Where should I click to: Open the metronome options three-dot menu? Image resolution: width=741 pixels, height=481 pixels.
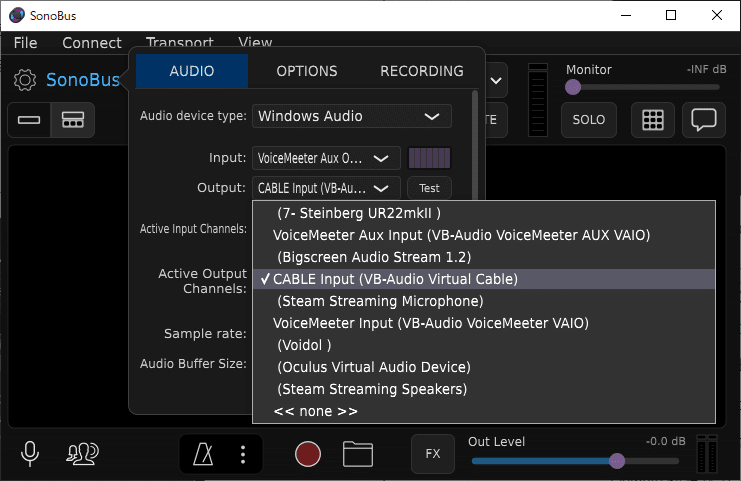(x=243, y=454)
